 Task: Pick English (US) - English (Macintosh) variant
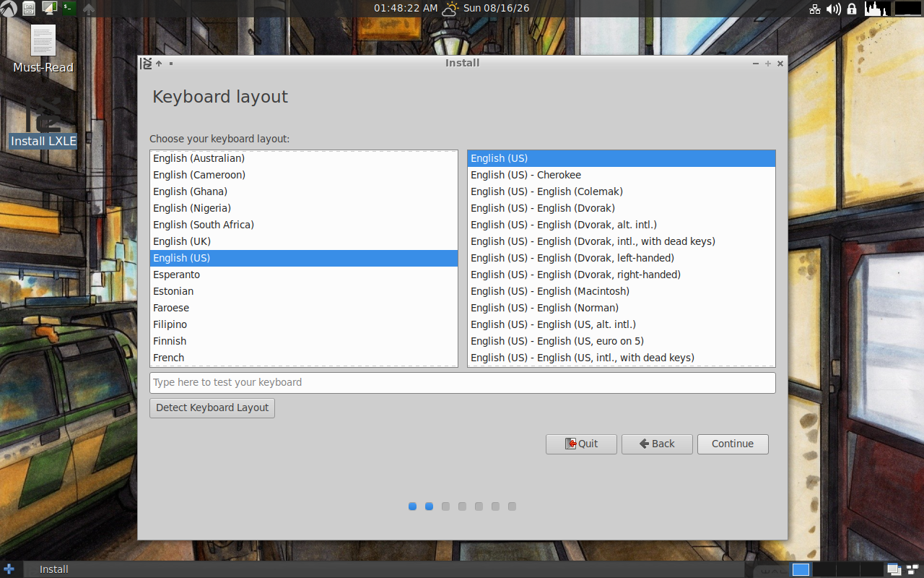click(x=622, y=291)
